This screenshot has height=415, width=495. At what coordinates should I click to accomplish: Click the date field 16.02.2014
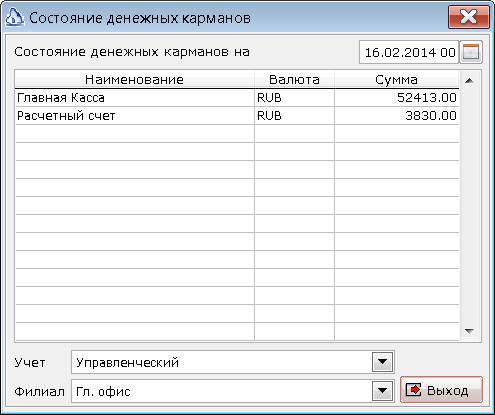tap(409, 52)
